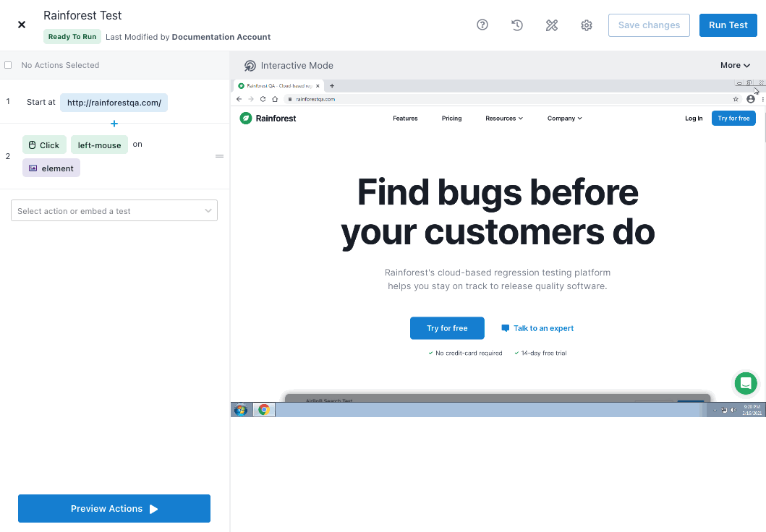
Task: Click the Run Test button
Action: point(728,25)
